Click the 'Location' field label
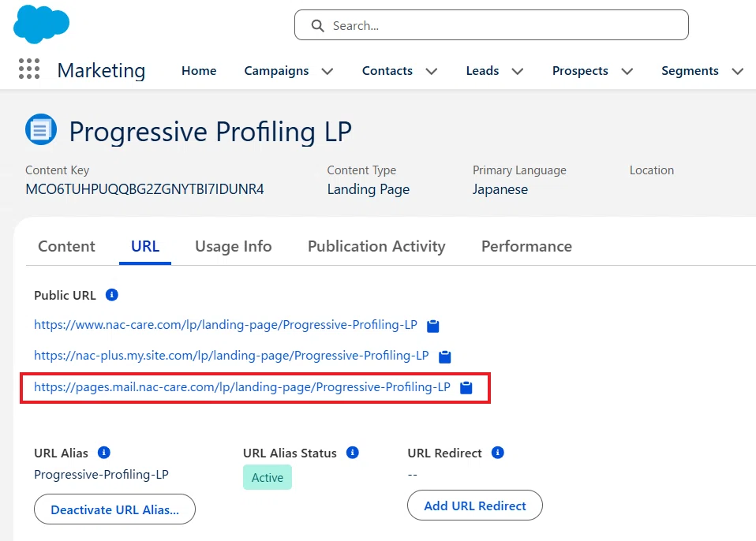The height and width of the screenshot is (541, 756). [x=651, y=170]
